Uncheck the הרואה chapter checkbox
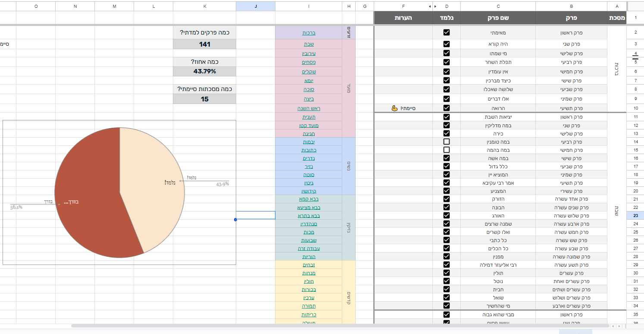The width and height of the screenshot is (644, 334). pyautogui.click(x=447, y=108)
